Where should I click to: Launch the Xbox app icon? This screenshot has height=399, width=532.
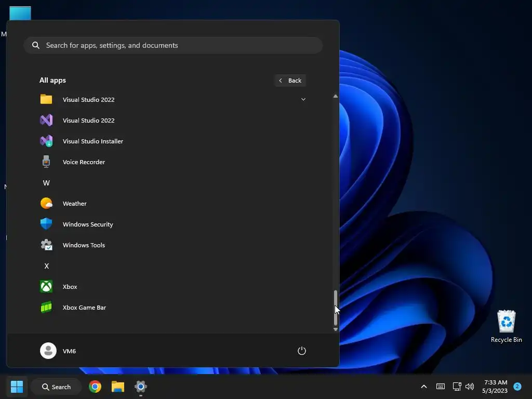(46, 286)
